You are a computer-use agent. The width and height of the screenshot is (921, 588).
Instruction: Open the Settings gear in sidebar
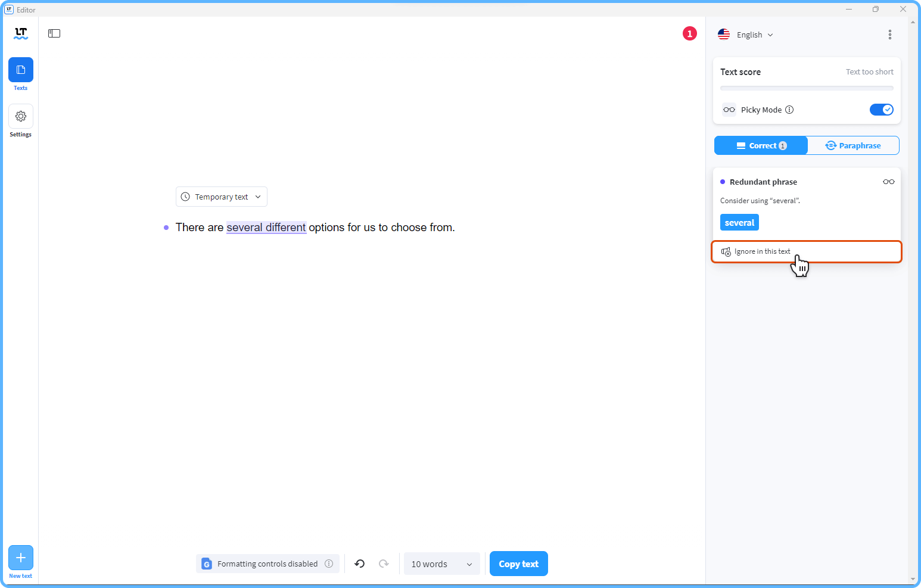(21, 116)
